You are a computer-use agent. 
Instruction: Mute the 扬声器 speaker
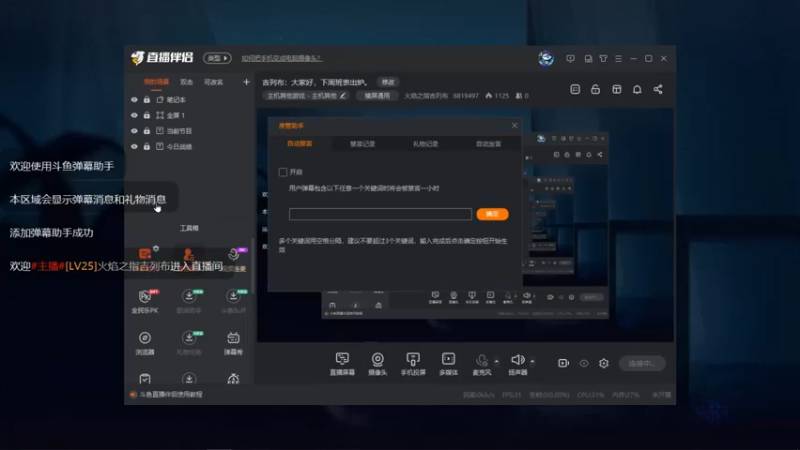click(x=517, y=364)
